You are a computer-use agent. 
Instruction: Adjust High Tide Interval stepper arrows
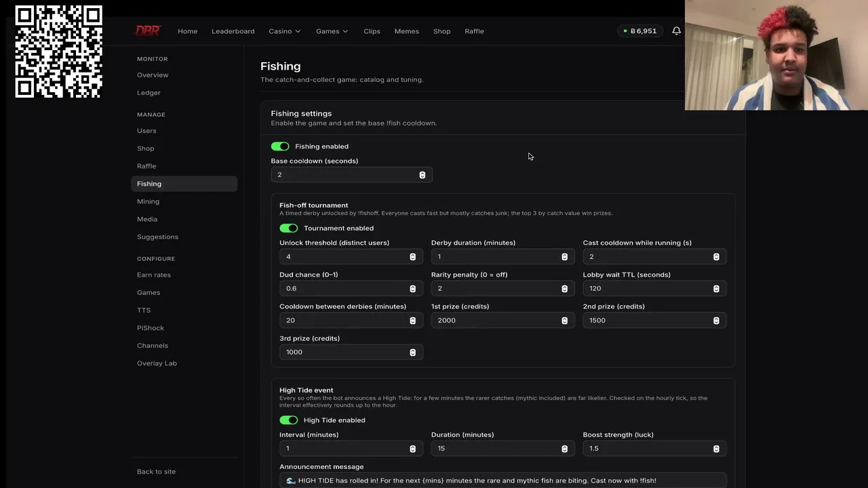coord(412,449)
